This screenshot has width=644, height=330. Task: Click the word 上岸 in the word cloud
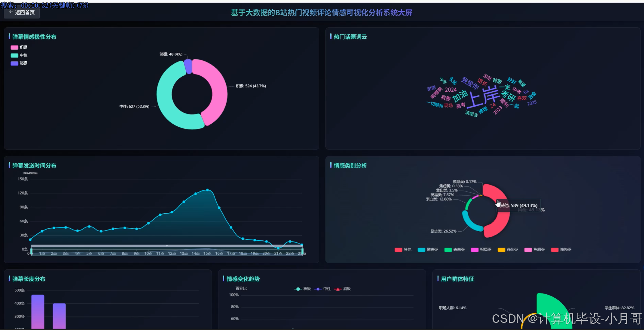pyautogui.click(x=482, y=97)
